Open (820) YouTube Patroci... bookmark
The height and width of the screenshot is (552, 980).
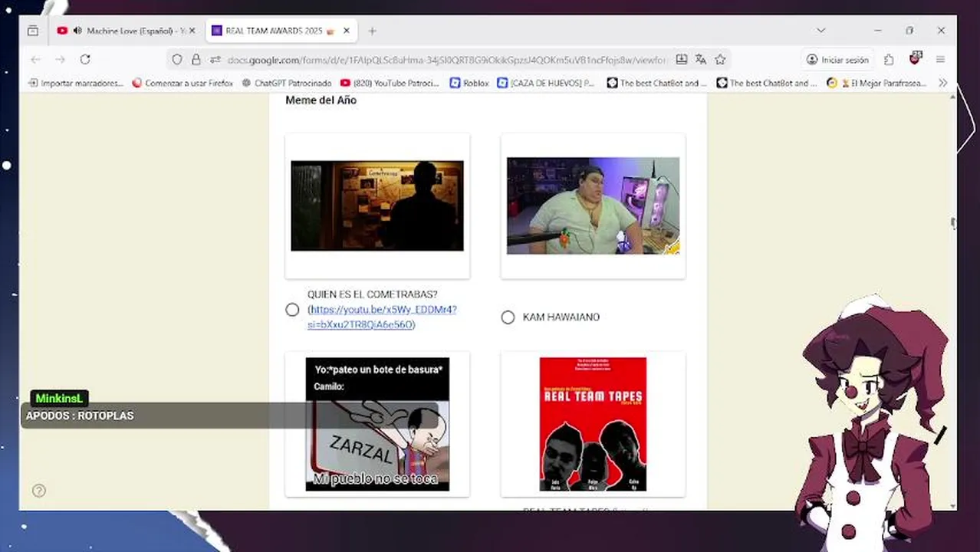click(390, 83)
